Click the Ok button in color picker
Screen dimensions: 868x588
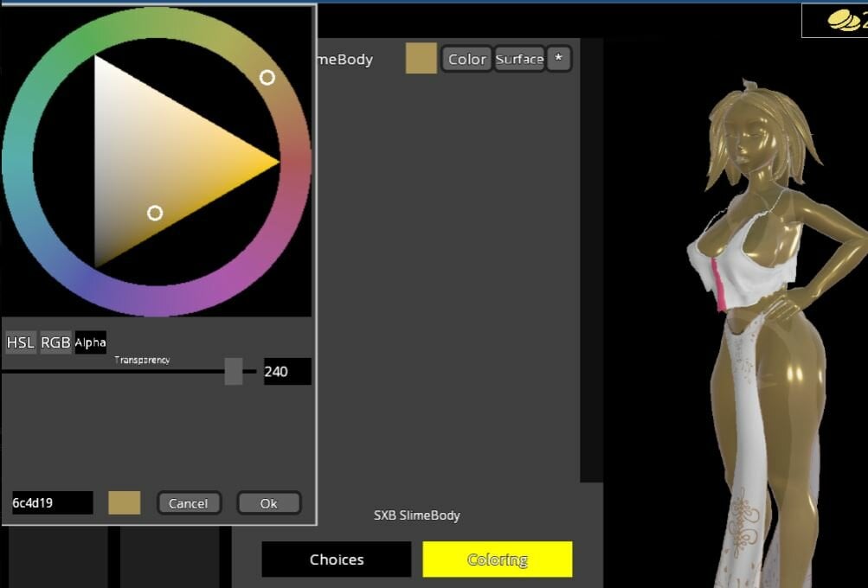[269, 503]
